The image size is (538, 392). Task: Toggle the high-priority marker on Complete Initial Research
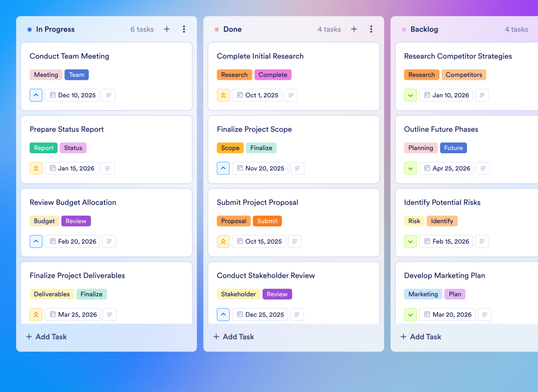click(223, 95)
